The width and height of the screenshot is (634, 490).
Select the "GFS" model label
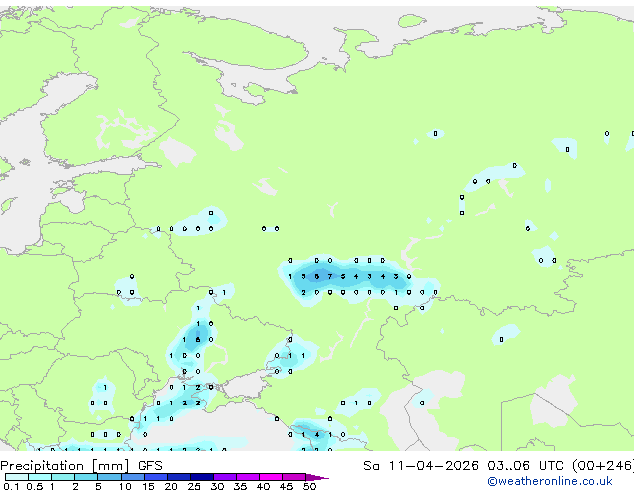pos(150,466)
